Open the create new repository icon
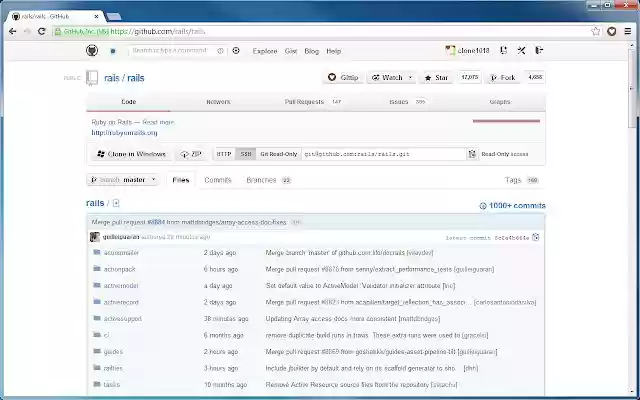Viewport: 640px width, 400px height. click(503, 50)
